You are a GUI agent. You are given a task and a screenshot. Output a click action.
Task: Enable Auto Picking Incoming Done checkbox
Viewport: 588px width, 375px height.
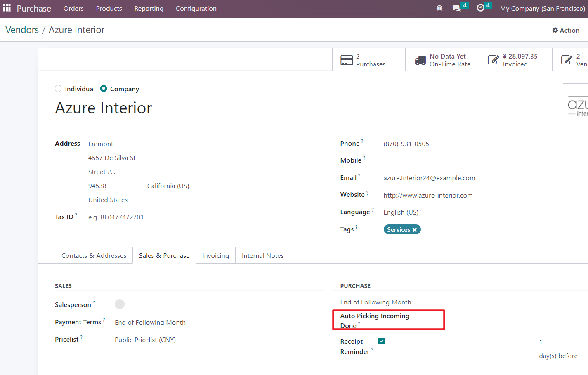pos(429,315)
